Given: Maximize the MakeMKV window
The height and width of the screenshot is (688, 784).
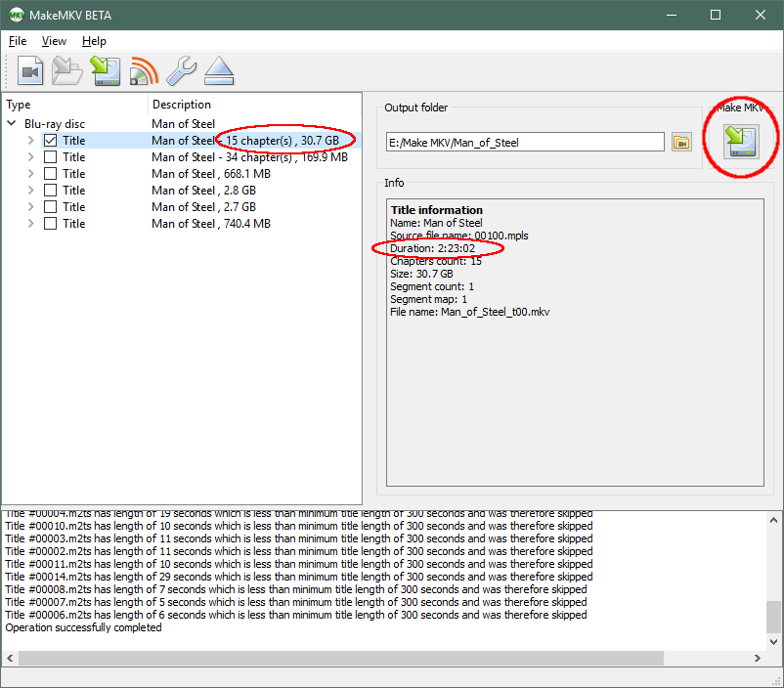Looking at the screenshot, I should point(716,15).
